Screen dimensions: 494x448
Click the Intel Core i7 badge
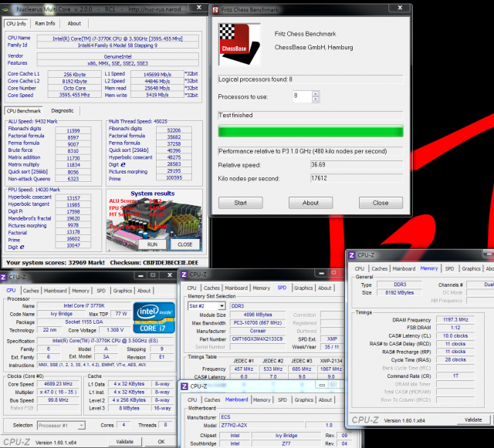154,318
